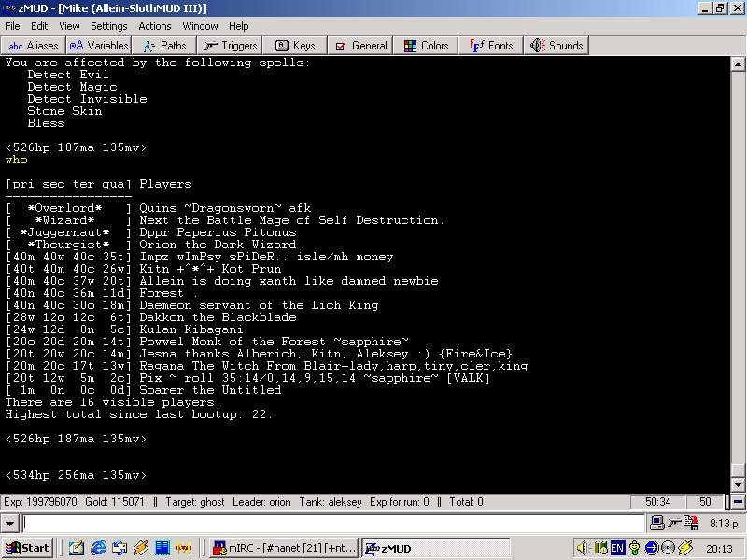Click the 20:13 system clock
This screenshot has width=747, height=560.
pos(719,549)
